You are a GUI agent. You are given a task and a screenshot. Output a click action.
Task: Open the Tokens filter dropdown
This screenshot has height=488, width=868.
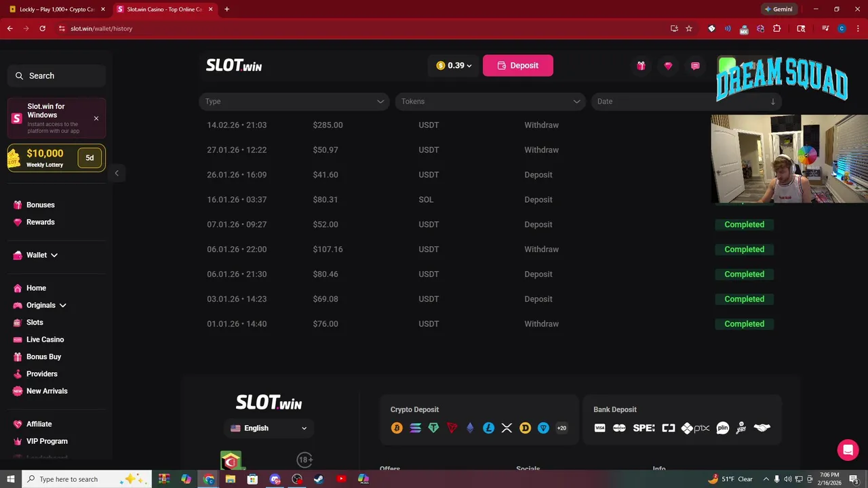(x=490, y=102)
